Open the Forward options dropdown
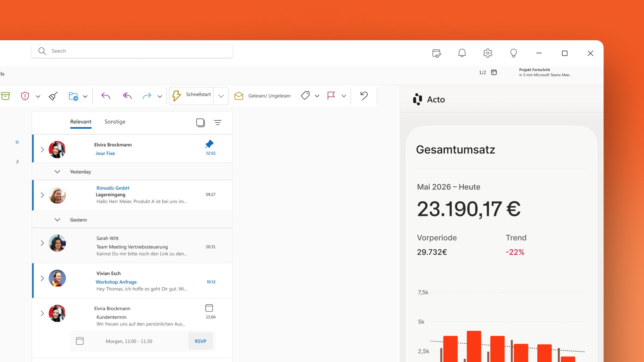644x362 pixels. click(x=160, y=97)
